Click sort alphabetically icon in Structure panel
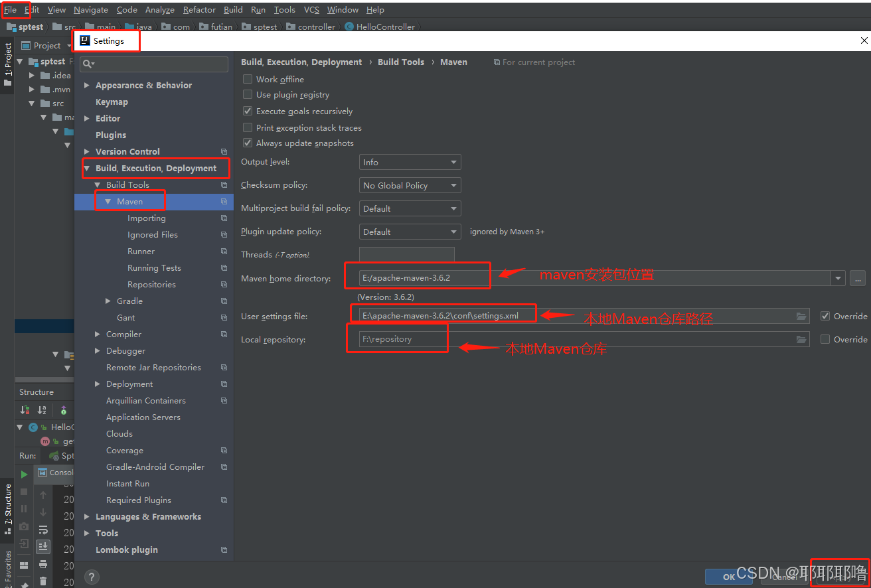871x588 pixels. tap(42, 410)
